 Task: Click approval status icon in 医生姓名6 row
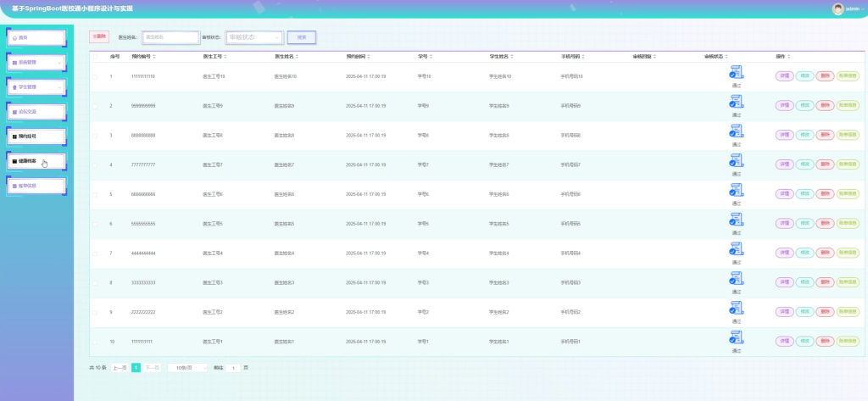click(737, 191)
